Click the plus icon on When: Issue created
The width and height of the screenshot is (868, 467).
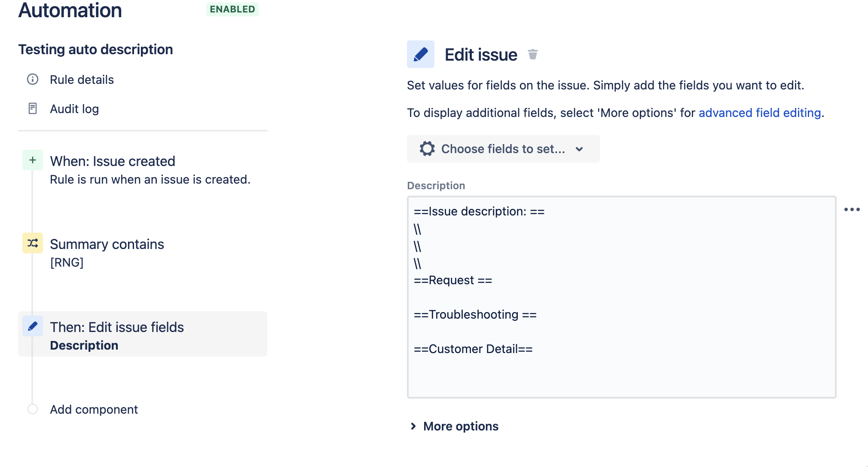pos(32,160)
